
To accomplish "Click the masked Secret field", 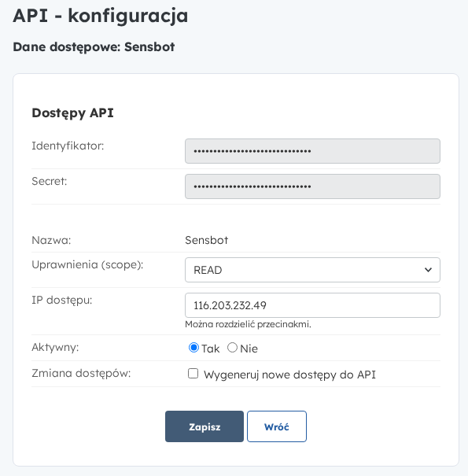I will point(312,186).
